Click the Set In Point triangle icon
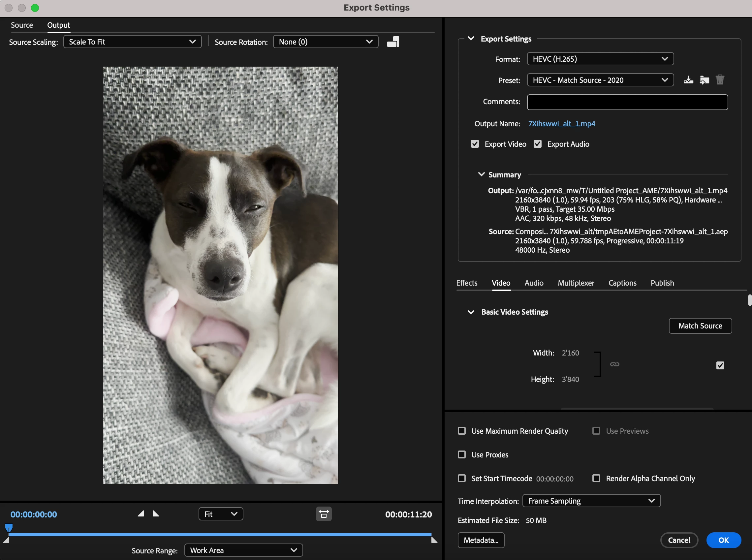The image size is (752, 560). click(141, 513)
